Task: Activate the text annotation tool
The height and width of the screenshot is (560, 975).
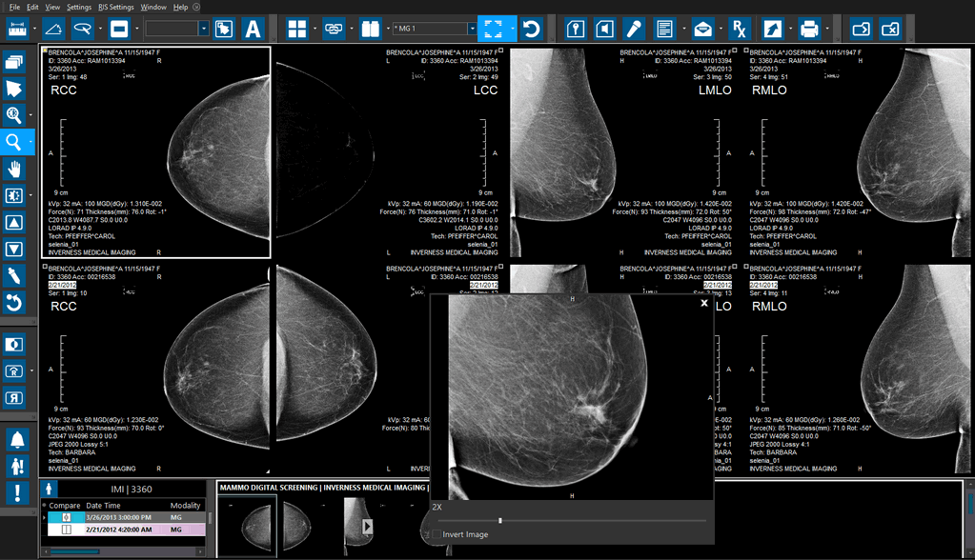Action: (x=253, y=29)
